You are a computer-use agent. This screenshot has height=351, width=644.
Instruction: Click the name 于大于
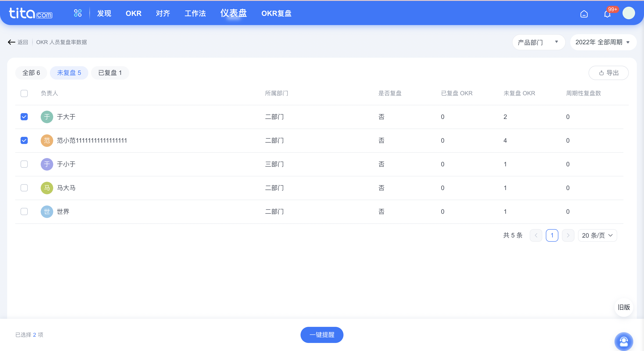[x=66, y=117]
